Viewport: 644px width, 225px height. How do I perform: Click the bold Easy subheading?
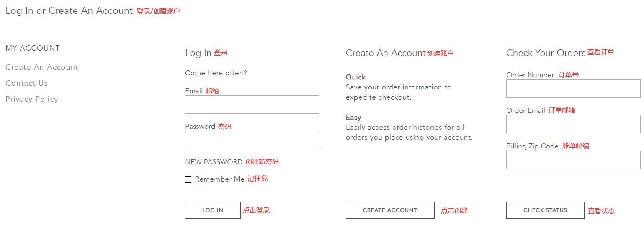tap(353, 118)
